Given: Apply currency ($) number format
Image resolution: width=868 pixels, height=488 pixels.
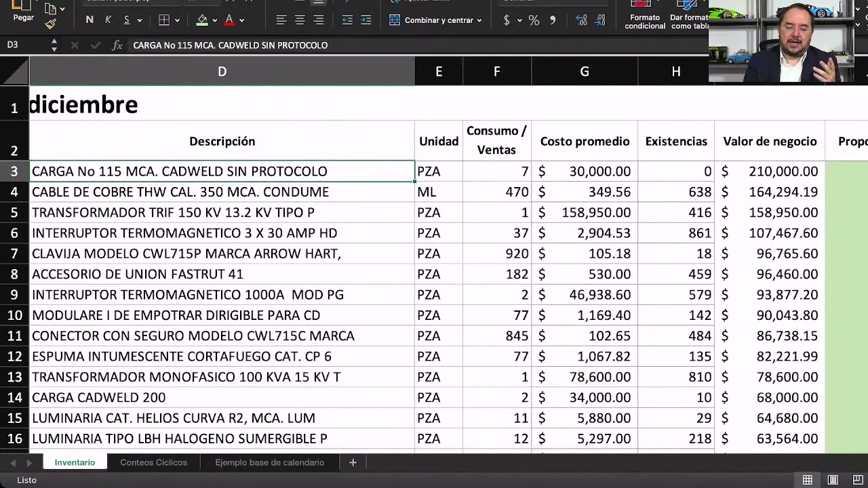Looking at the screenshot, I should click(x=507, y=20).
